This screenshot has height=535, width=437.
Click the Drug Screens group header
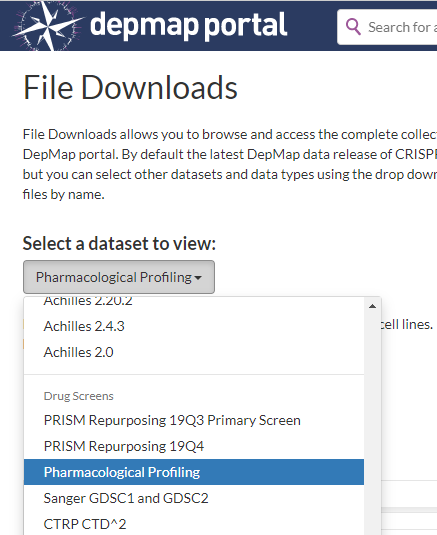click(78, 396)
